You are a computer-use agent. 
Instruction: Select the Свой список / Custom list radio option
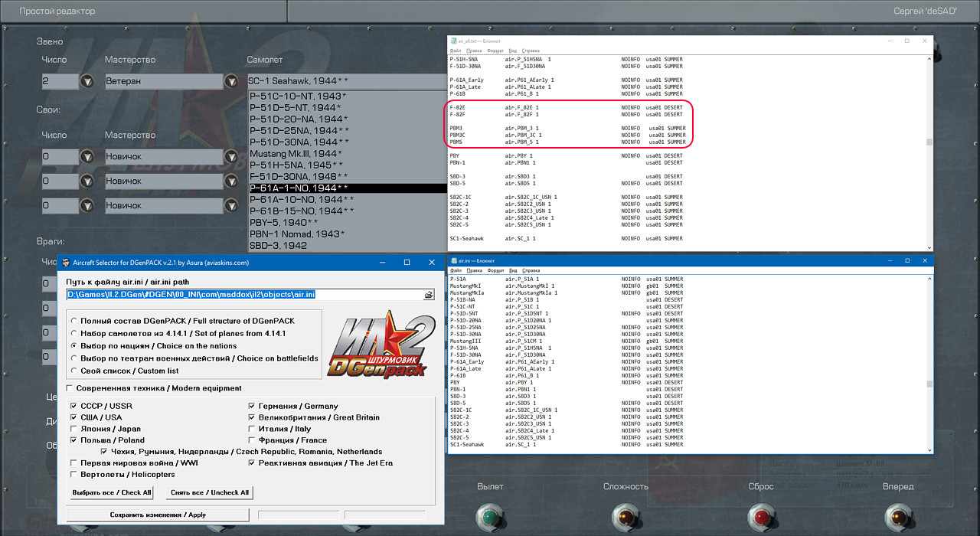[x=73, y=371]
